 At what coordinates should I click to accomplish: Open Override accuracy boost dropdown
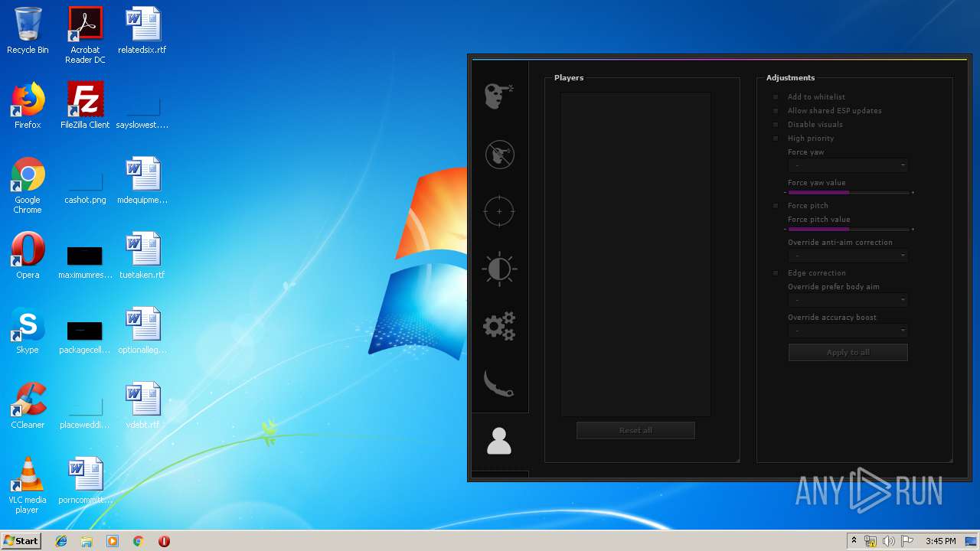tap(848, 331)
